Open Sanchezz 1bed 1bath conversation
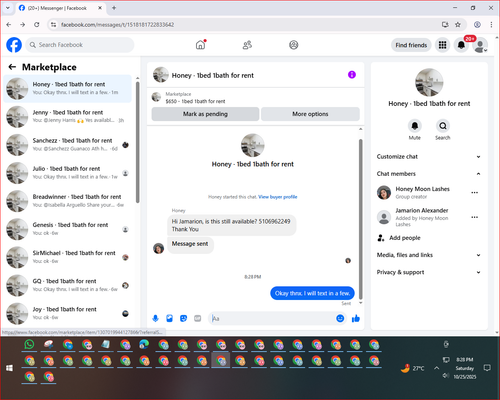This screenshot has height=400, width=500. coord(68,145)
